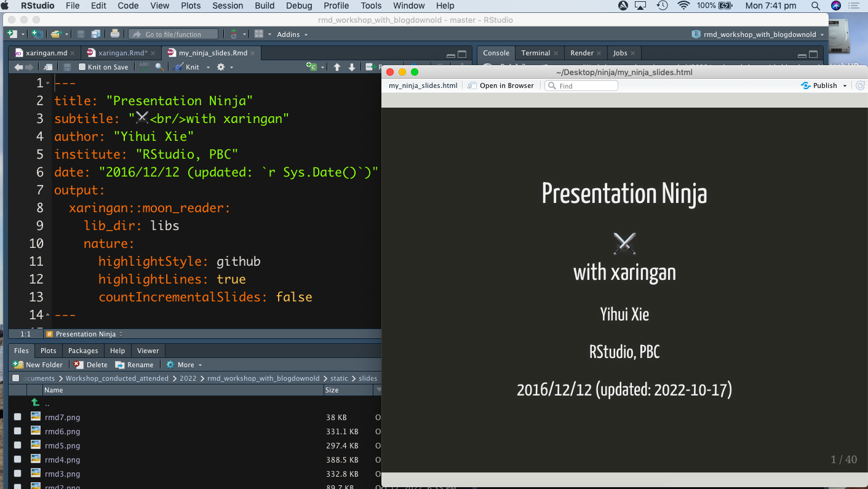Show editor in new window icon
Viewport: 868px width, 489px height.
pyautogui.click(x=49, y=67)
